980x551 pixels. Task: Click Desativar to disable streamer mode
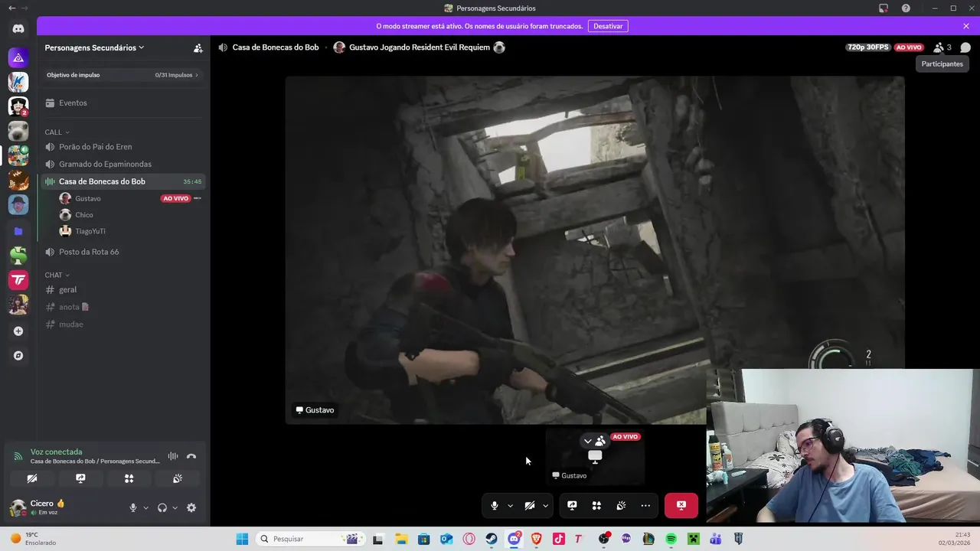pyautogui.click(x=608, y=26)
